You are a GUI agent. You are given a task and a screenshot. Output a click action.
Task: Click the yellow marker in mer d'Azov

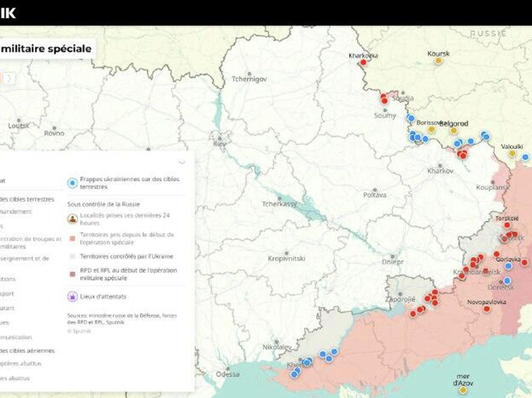pyautogui.click(x=463, y=390)
